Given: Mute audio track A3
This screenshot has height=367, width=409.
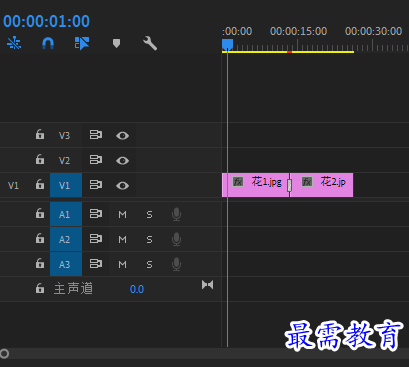Looking at the screenshot, I should [122, 264].
